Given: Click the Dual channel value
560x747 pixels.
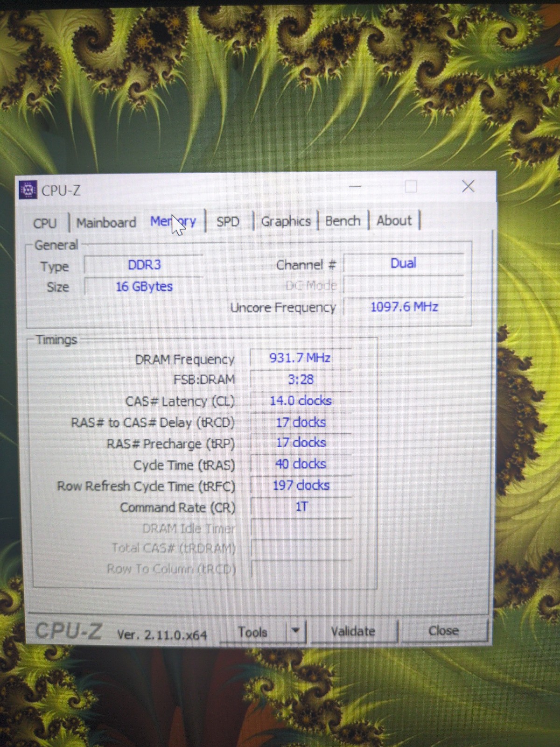Looking at the screenshot, I should point(404,263).
